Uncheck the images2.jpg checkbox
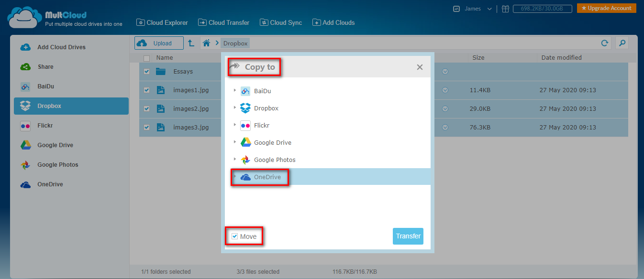This screenshot has width=644, height=279. (147, 108)
